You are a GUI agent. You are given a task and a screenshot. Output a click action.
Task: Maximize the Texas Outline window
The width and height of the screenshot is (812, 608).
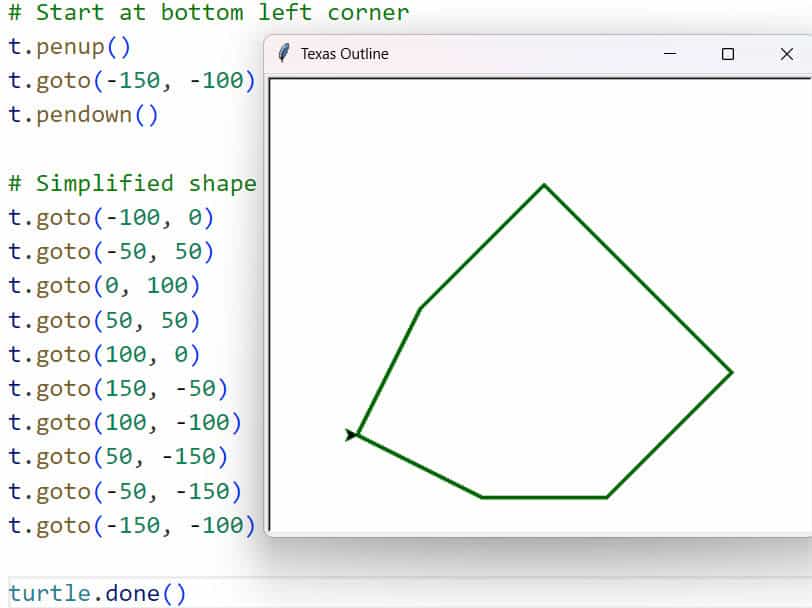tap(728, 54)
